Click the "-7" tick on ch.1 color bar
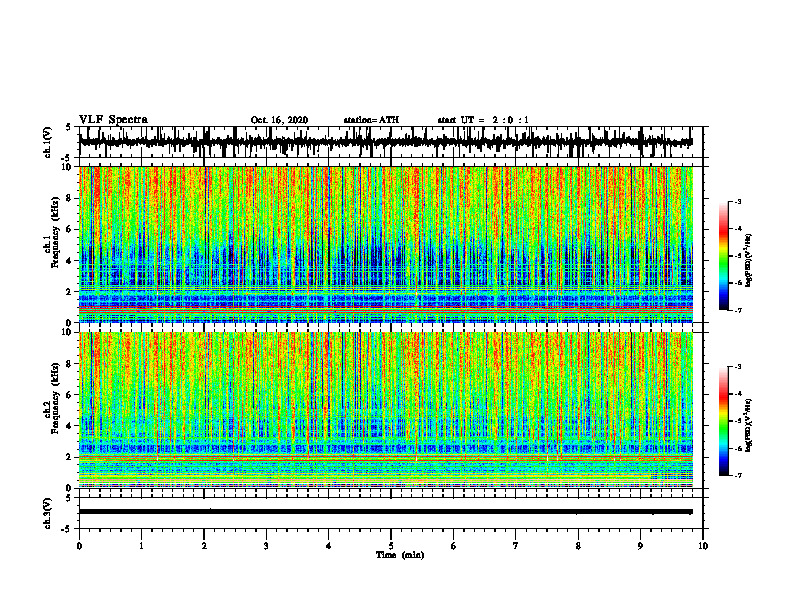This screenshot has width=792, height=612. 738,310
